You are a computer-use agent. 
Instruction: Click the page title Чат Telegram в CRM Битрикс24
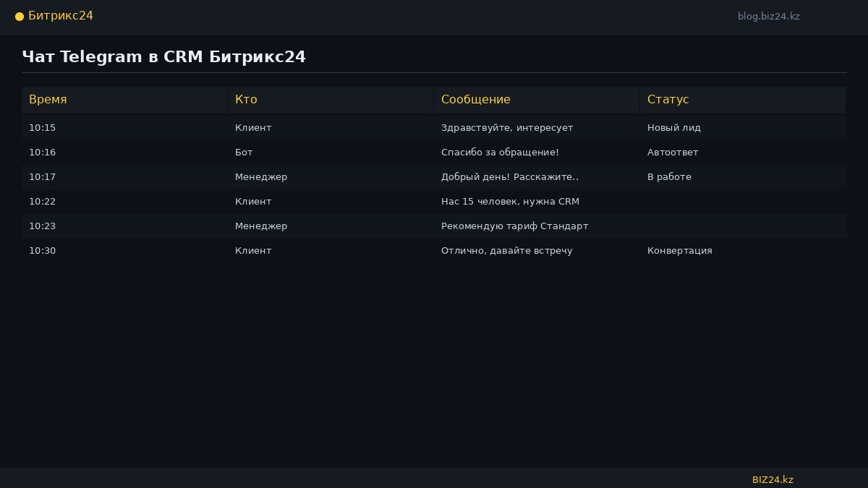tap(164, 56)
